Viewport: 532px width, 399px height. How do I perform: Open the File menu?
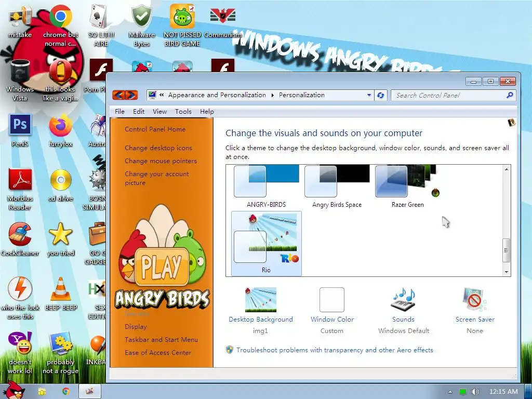click(119, 112)
